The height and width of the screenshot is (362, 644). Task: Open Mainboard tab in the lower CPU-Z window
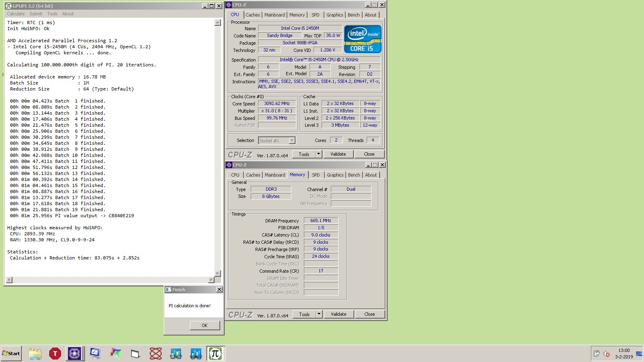click(x=275, y=175)
